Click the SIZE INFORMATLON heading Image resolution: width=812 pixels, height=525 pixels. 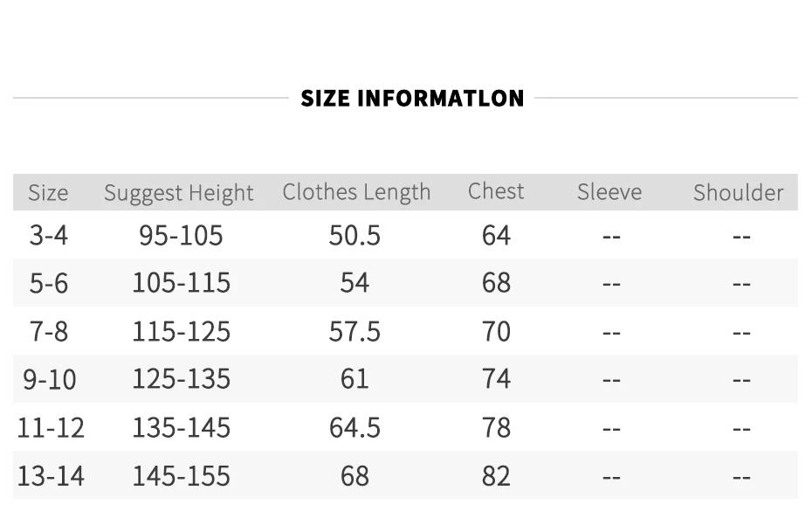click(x=412, y=98)
